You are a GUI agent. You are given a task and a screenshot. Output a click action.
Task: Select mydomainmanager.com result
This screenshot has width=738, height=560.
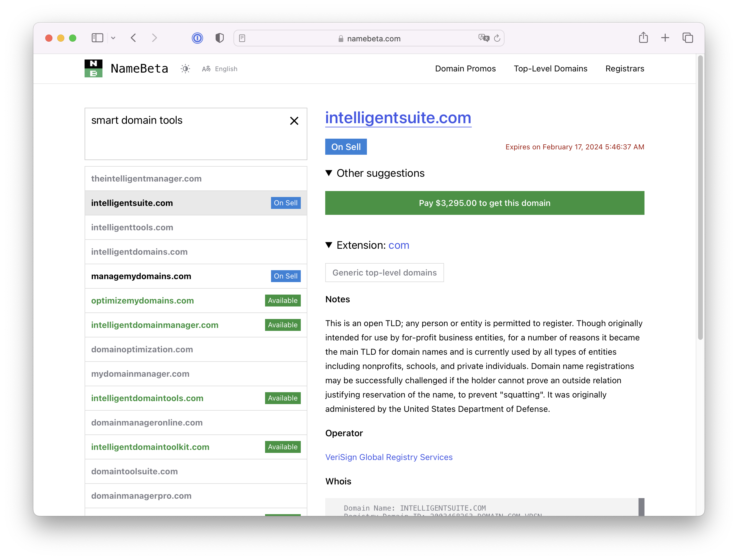[x=196, y=374]
